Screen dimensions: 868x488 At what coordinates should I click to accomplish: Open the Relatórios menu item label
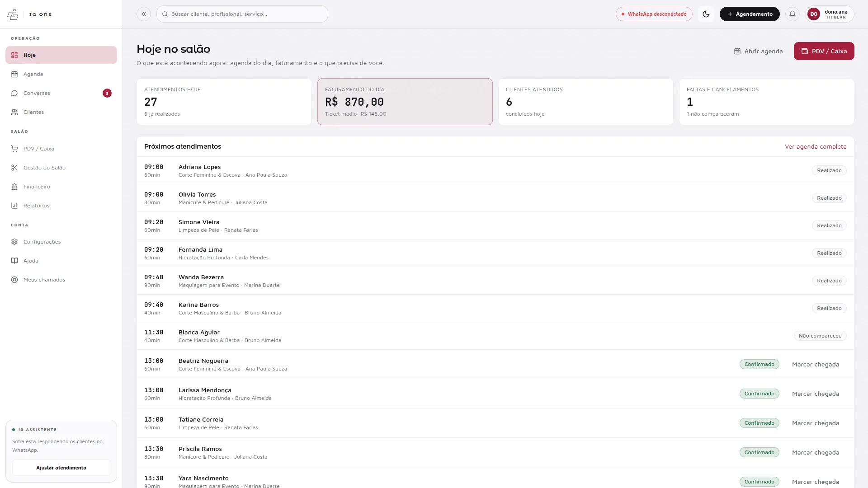pyautogui.click(x=37, y=206)
